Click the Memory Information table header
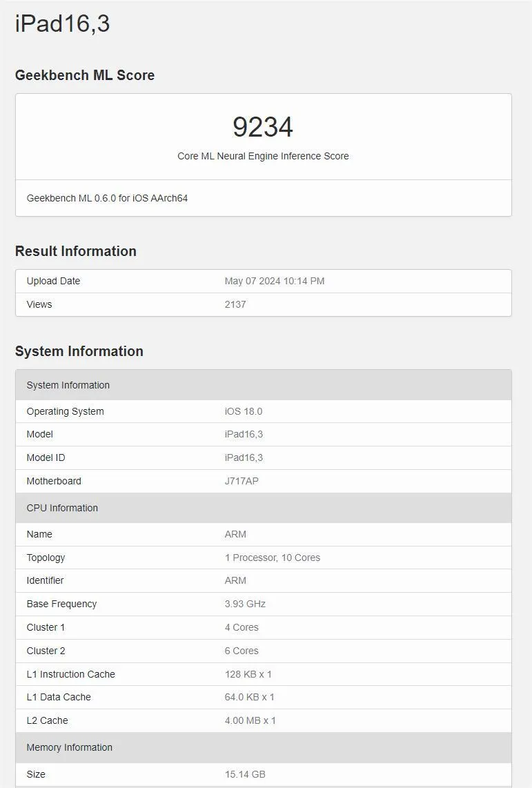The height and width of the screenshot is (788, 532). [263, 747]
